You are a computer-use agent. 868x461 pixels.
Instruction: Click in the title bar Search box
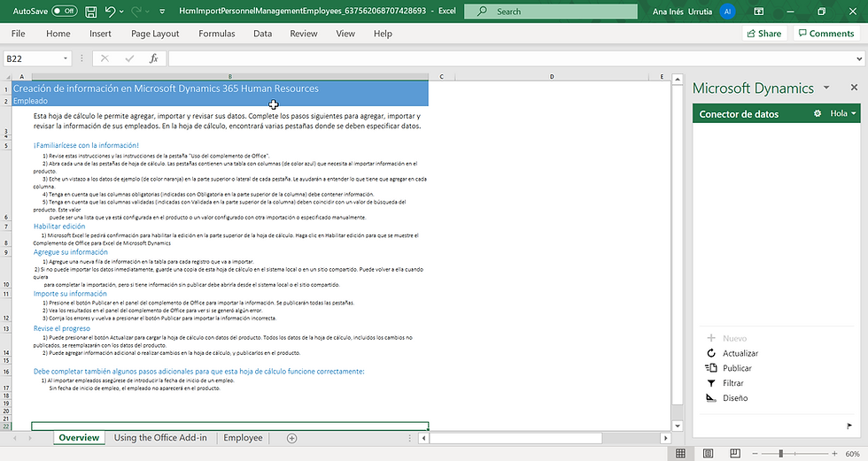pyautogui.click(x=550, y=11)
